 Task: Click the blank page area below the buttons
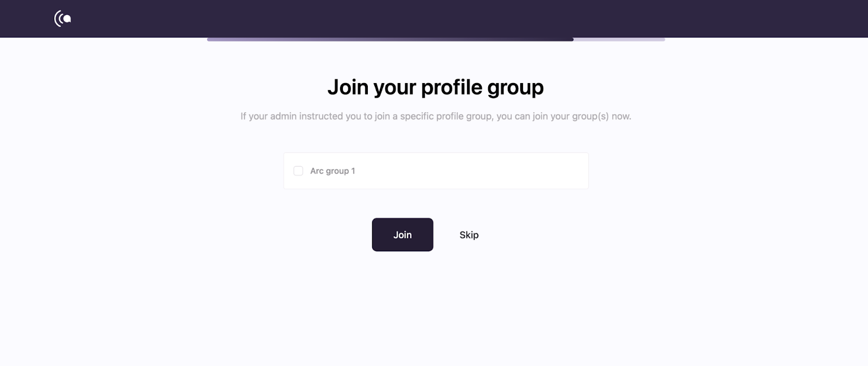[x=434, y=310]
